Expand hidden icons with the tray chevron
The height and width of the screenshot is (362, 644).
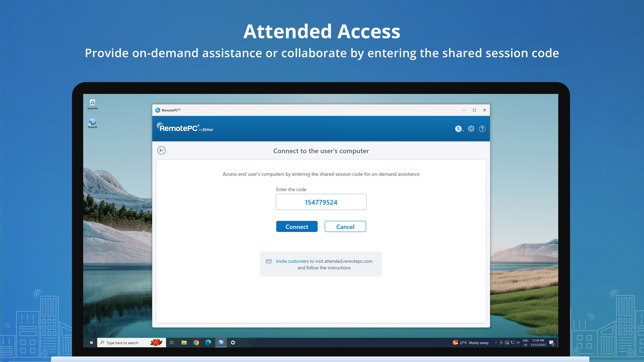click(496, 343)
